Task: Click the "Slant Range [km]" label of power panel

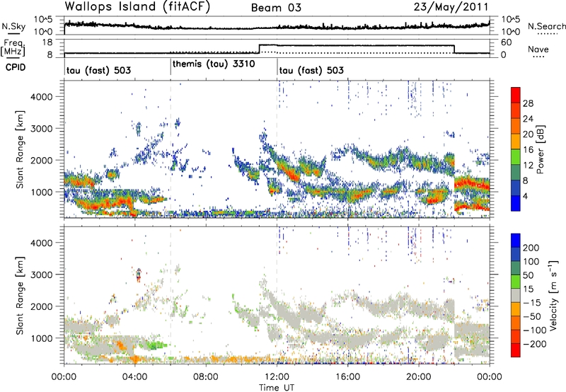Action: click(20, 149)
